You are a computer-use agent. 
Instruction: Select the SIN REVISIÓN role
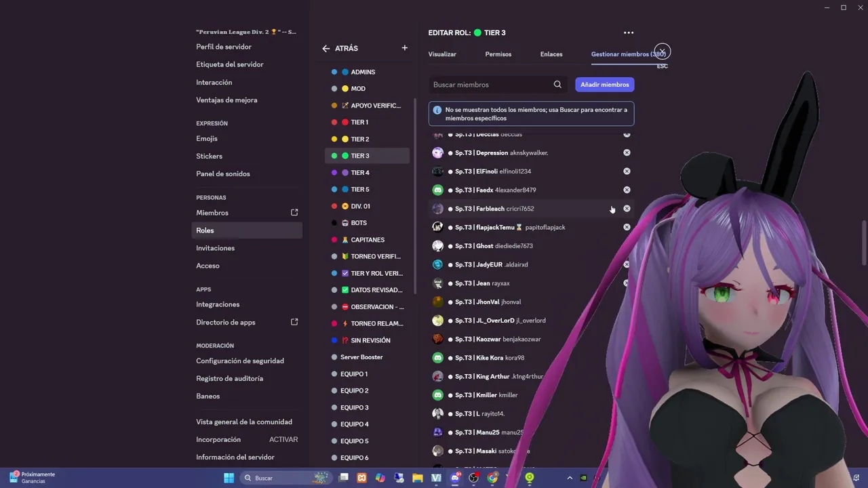click(x=367, y=340)
